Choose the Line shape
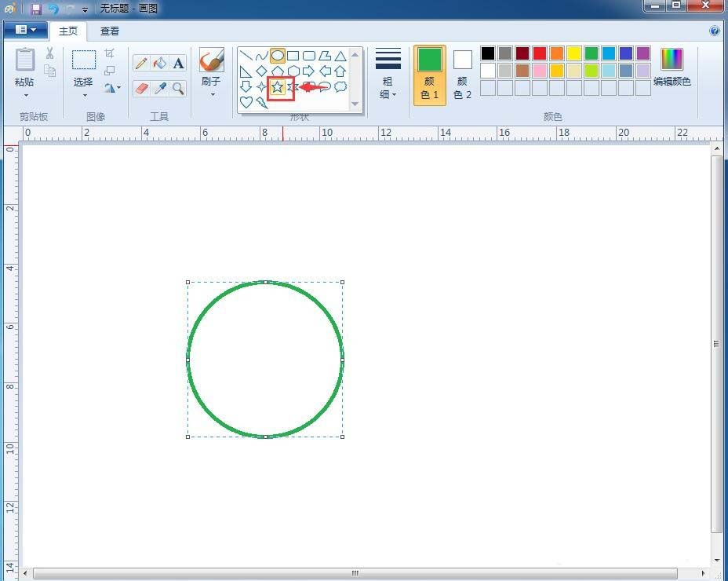728x581 pixels. coord(246,56)
